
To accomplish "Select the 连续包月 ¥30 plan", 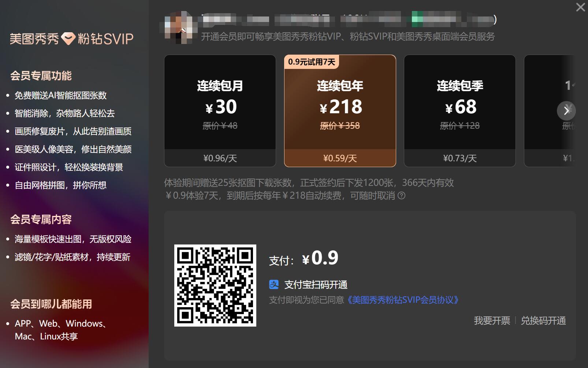I will tap(220, 111).
